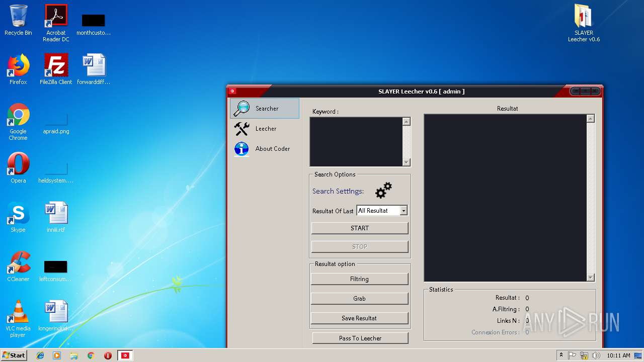The width and height of the screenshot is (644, 362).
Task: Click the Save Resultat button
Action: coord(359,318)
